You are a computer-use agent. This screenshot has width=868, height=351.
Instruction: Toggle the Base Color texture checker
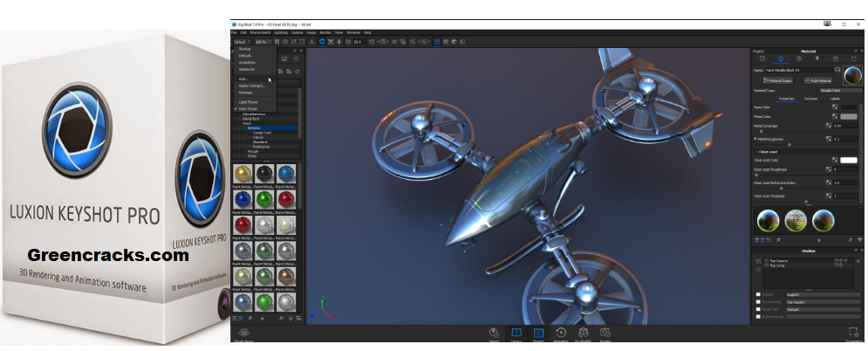834,107
